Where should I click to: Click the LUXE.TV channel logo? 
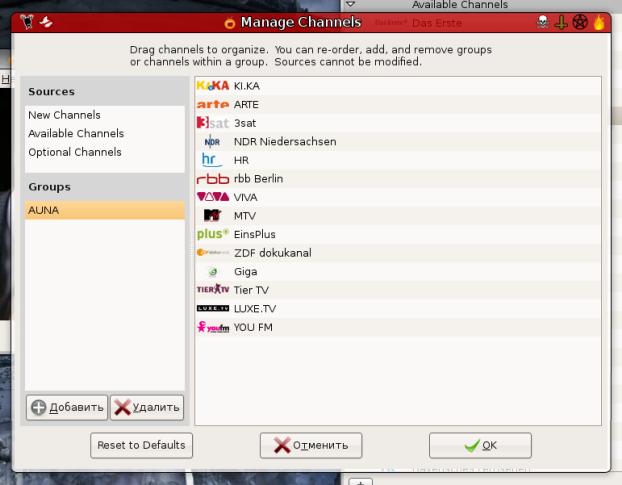(213, 309)
